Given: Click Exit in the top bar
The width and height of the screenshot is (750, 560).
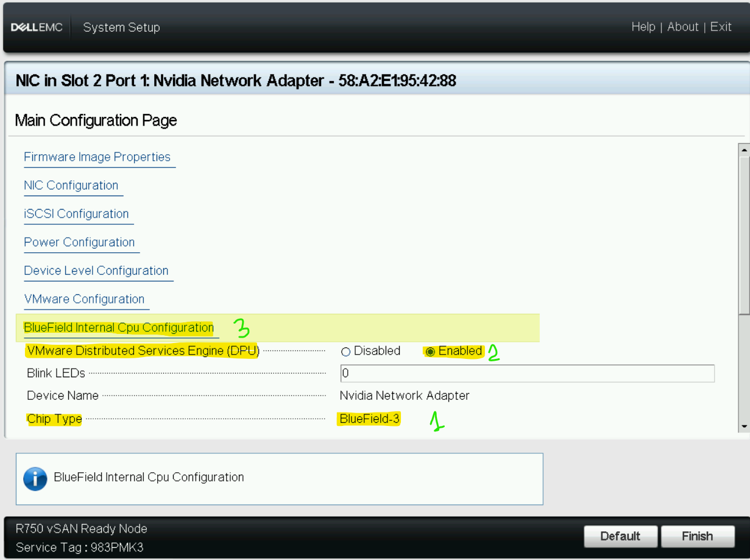Looking at the screenshot, I should pos(721,27).
